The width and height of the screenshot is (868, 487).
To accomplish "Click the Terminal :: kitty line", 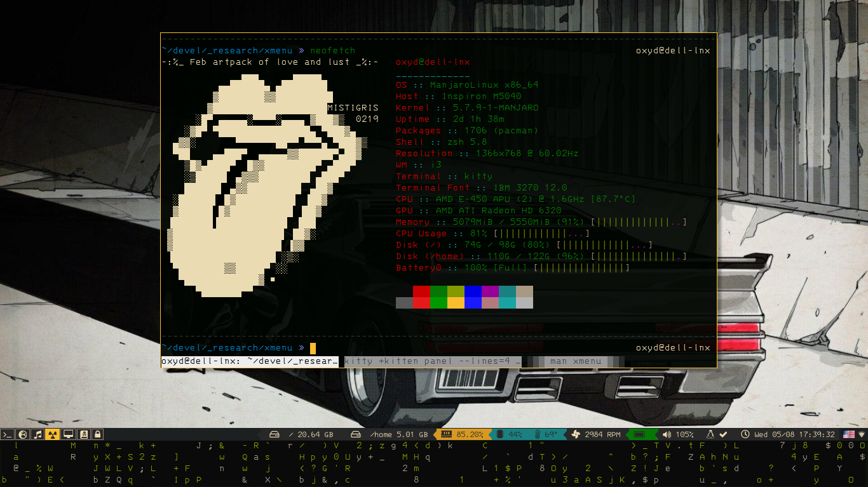I will (444, 177).
